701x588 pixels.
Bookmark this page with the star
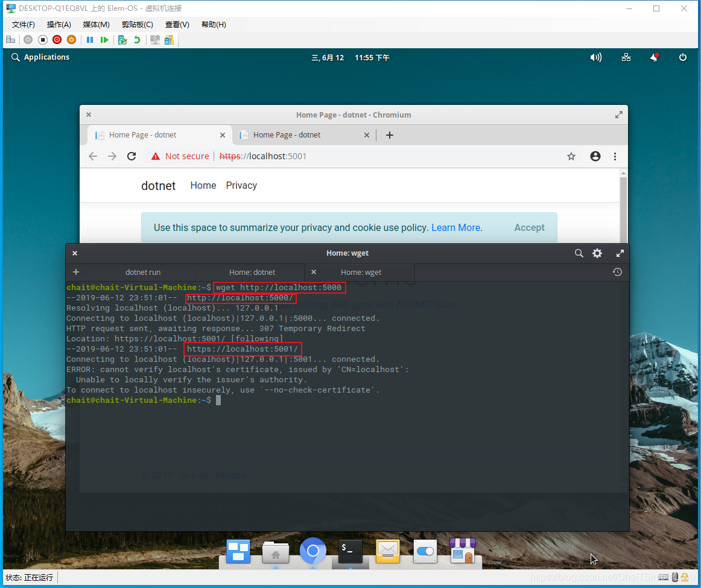pos(571,156)
